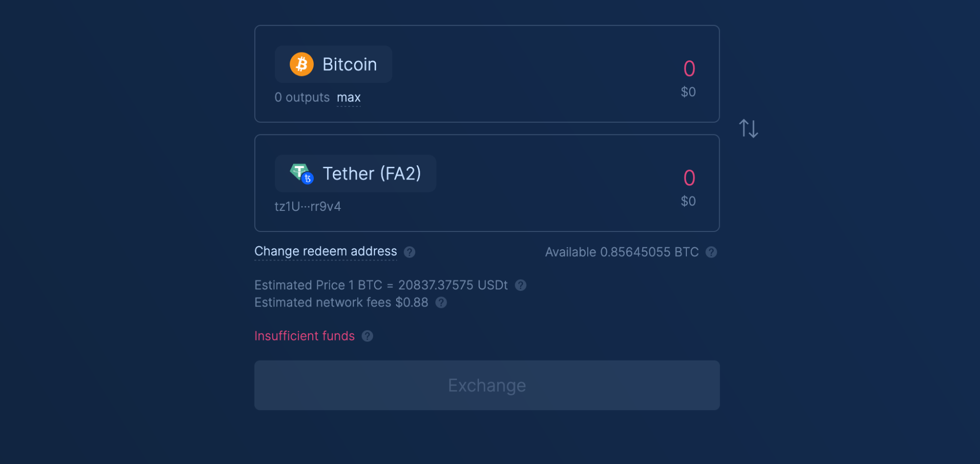Click help icon next to Available BTC

pyautogui.click(x=711, y=252)
